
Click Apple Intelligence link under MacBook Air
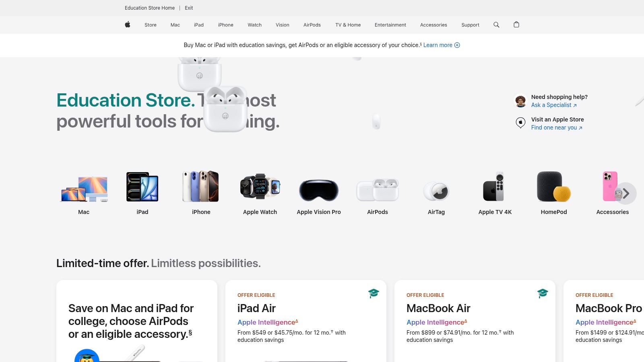pos(437,322)
